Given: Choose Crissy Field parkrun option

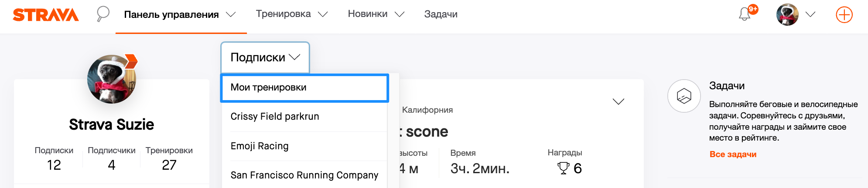Looking at the screenshot, I should 304,117.
